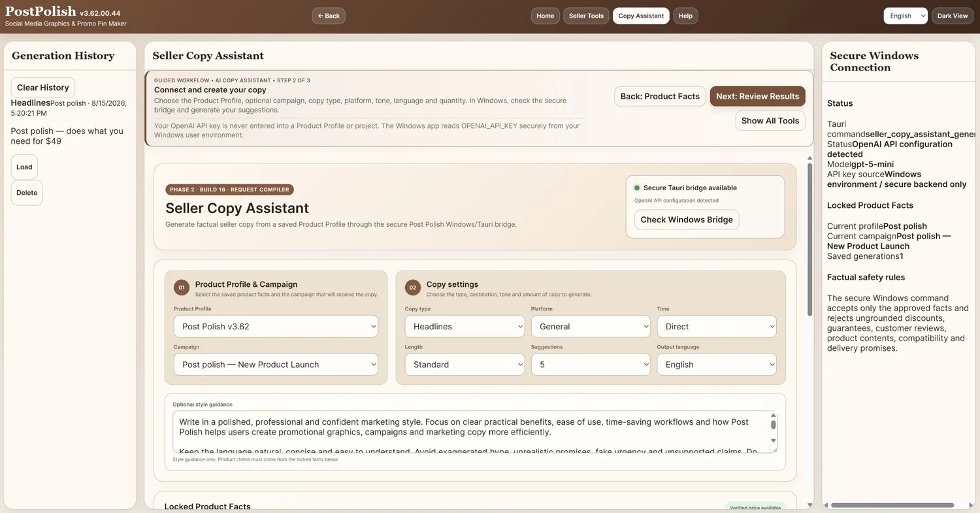The image size is (980, 513).
Task: Choose a different Tone from dropdown
Action: click(717, 327)
